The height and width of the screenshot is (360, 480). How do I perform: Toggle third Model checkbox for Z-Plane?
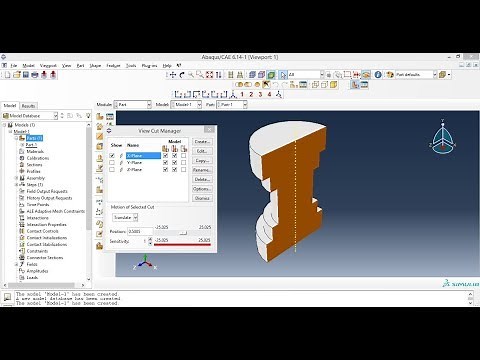[x=183, y=170]
